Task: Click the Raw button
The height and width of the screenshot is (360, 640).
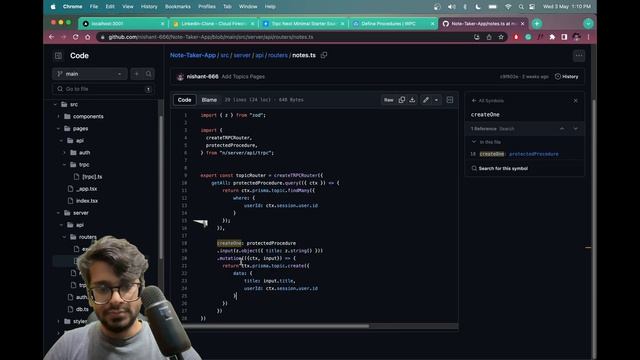Action: 389,100
